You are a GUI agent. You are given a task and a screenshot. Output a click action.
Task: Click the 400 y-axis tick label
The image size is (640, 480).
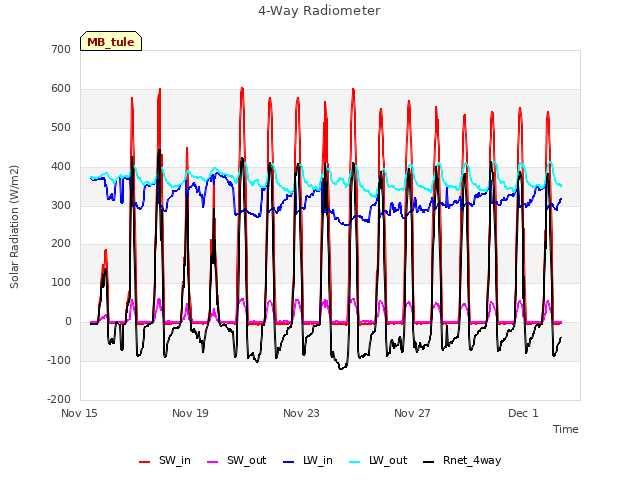[x=61, y=167]
